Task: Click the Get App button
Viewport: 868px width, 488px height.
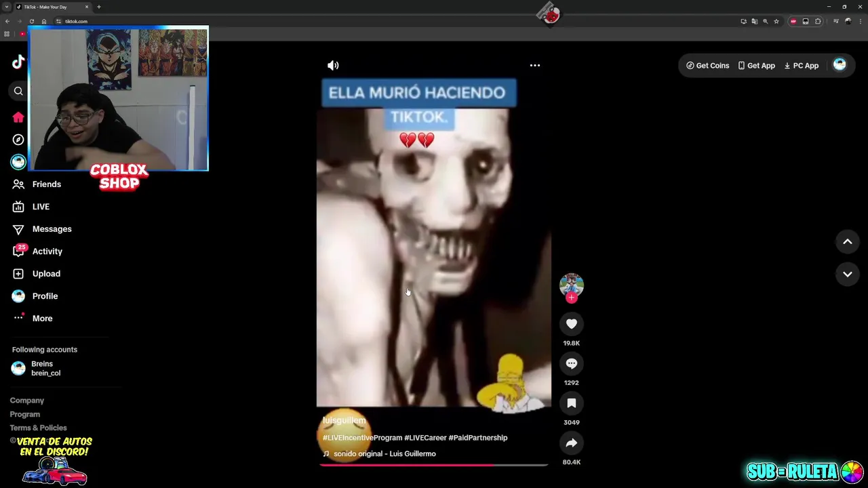Action: (757, 66)
